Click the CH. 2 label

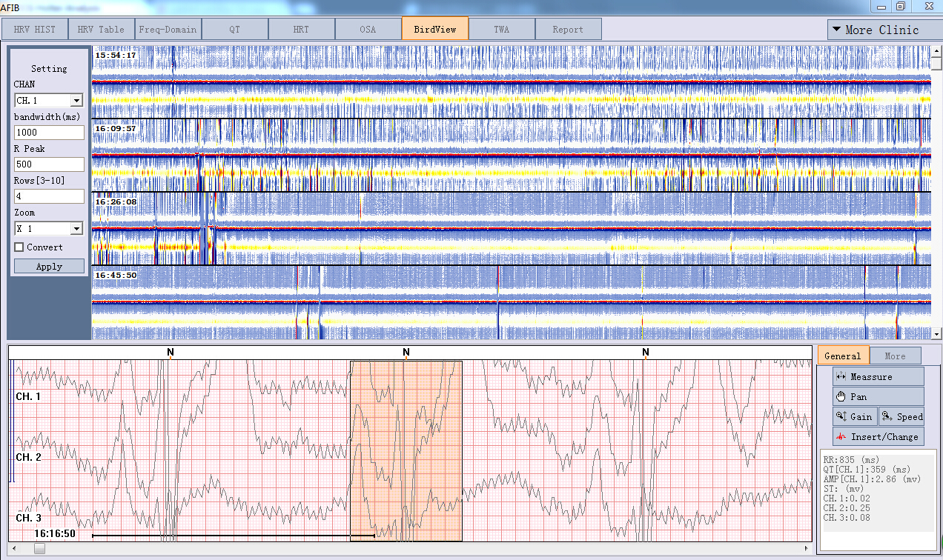28,457
